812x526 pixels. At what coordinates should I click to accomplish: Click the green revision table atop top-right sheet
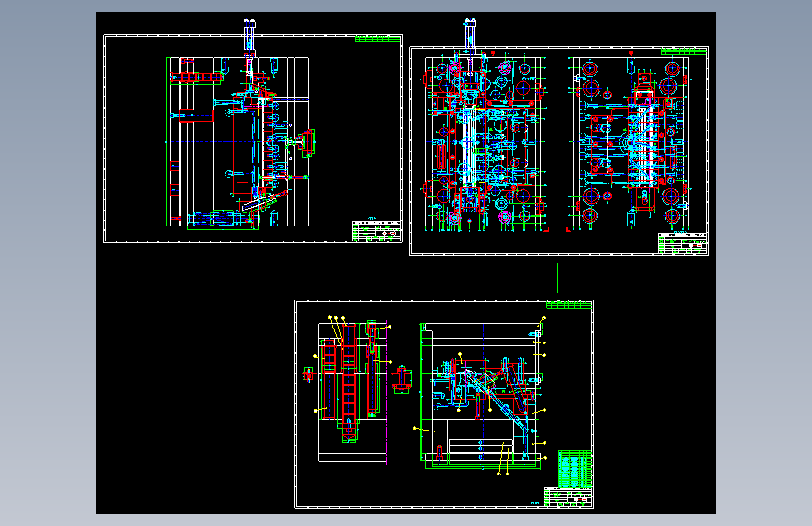click(x=684, y=51)
